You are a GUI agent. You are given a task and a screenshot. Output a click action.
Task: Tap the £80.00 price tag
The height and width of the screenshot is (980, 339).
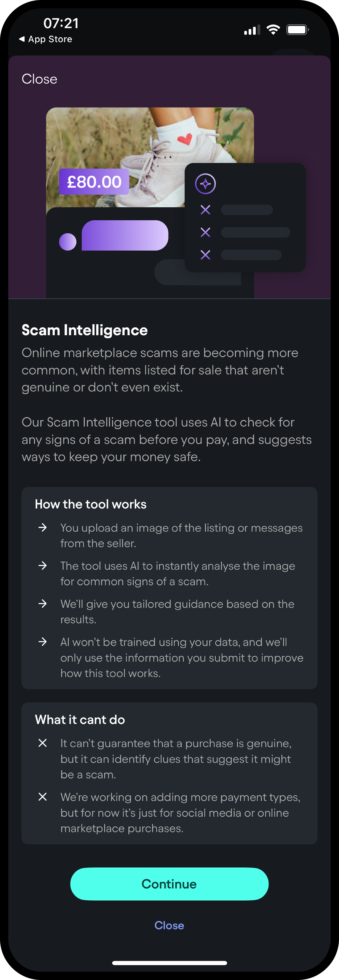(x=94, y=182)
